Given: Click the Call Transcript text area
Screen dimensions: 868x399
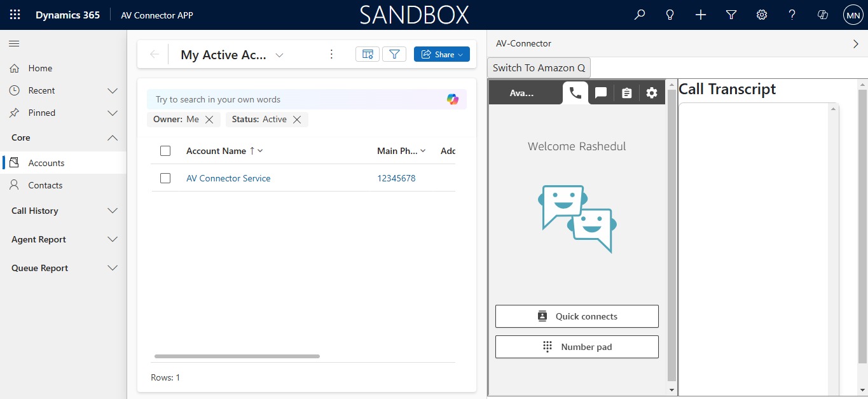Looking at the screenshot, I should click(x=754, y=249).
